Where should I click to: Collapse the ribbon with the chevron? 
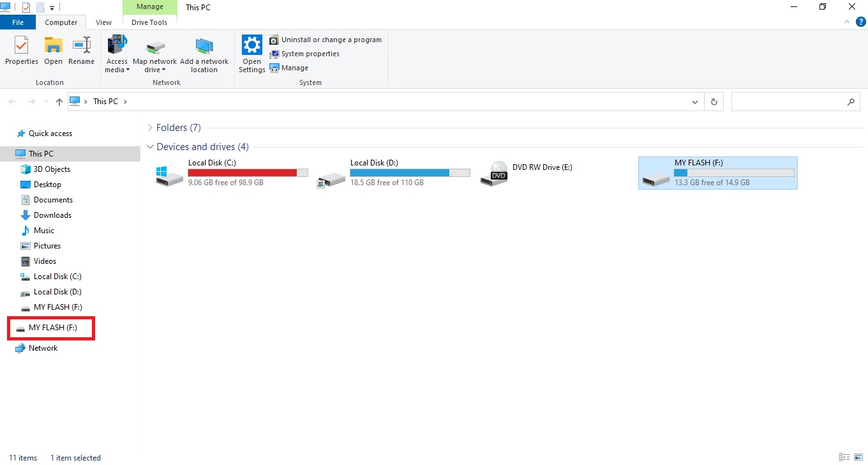click(847, 22)
